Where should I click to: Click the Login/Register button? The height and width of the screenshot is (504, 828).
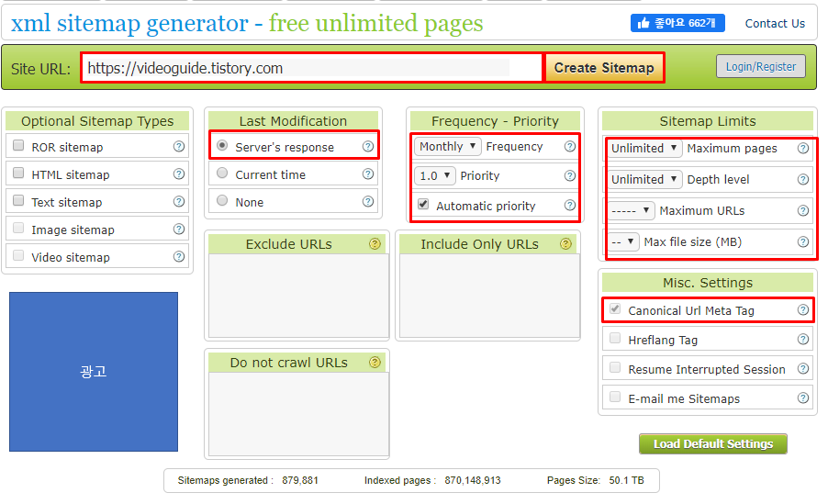click(760, 67)
